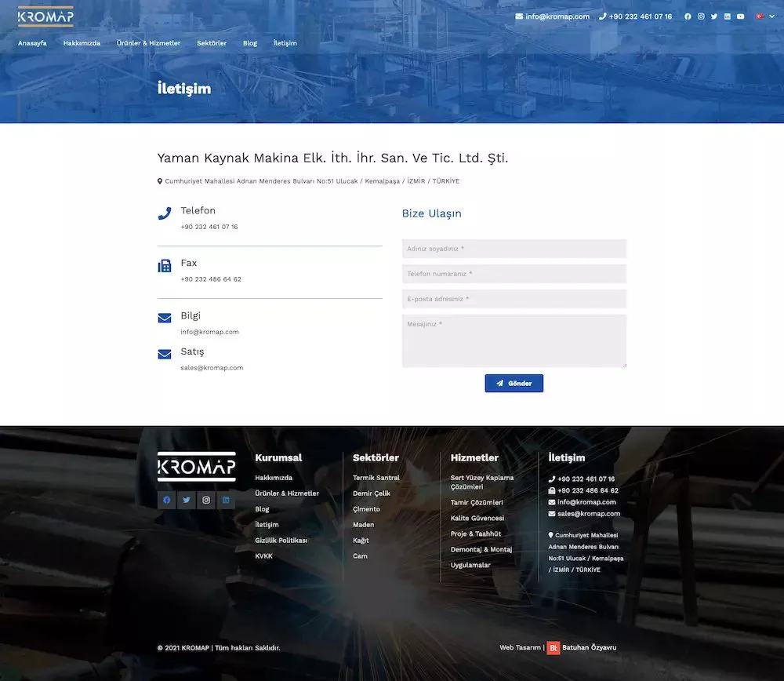Click the envelope icon next to Satış
The width and height of the screenshot is (784, 681).
(165, 355)
